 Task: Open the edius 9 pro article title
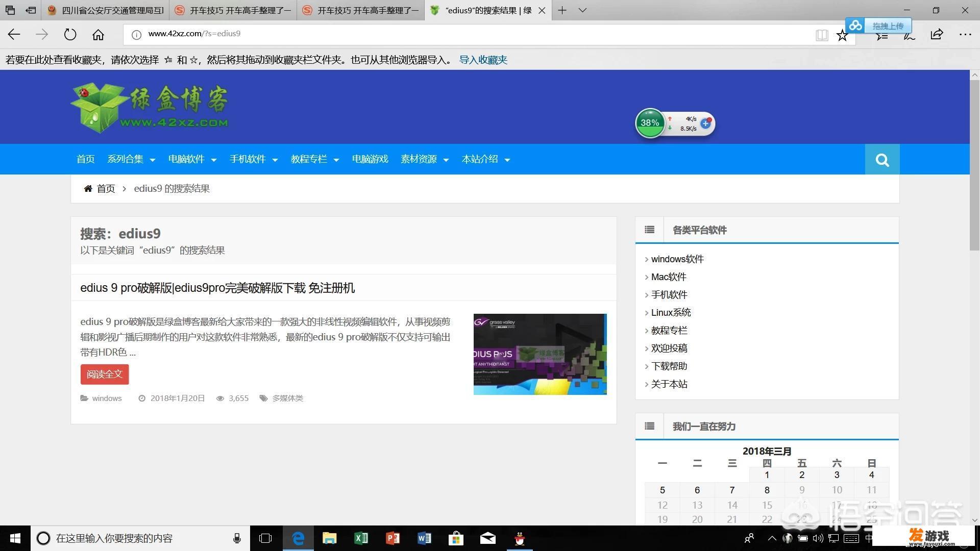(x=217, y=288)
